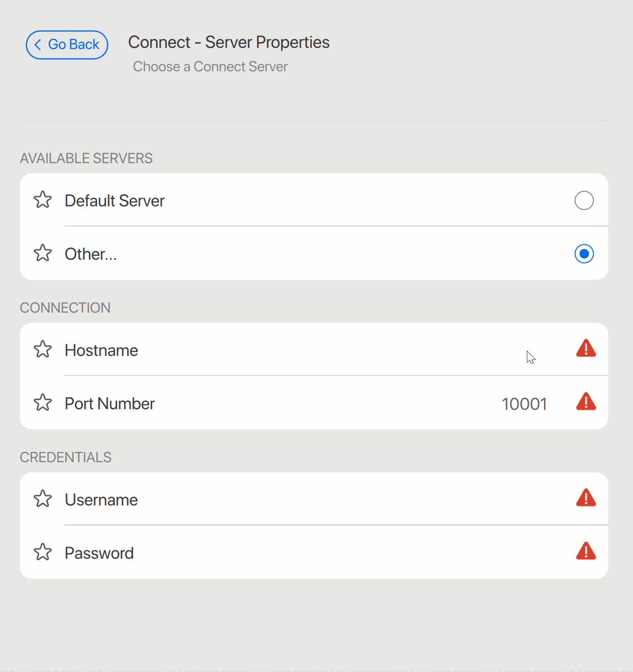Click the Username warning indicator

click(x=586, y=498)
